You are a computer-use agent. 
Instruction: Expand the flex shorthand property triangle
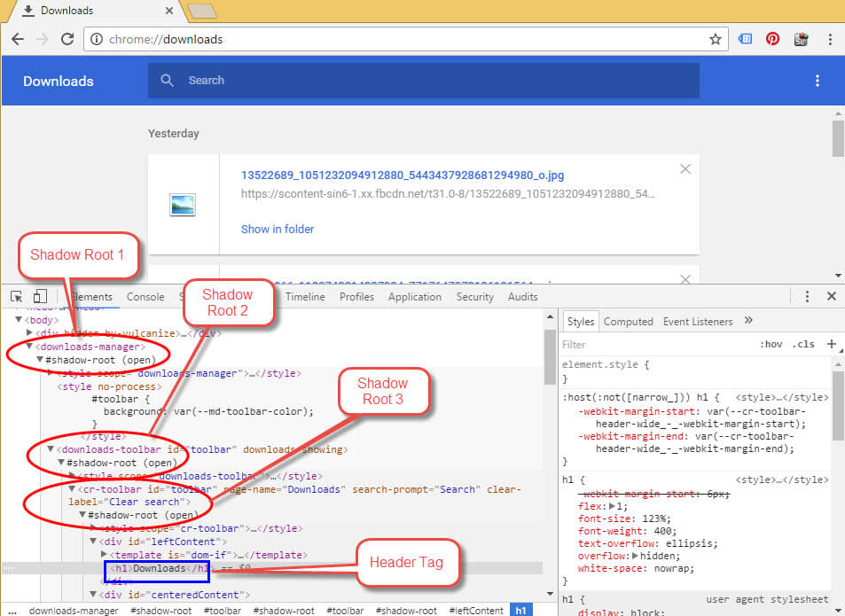point(612,506)
